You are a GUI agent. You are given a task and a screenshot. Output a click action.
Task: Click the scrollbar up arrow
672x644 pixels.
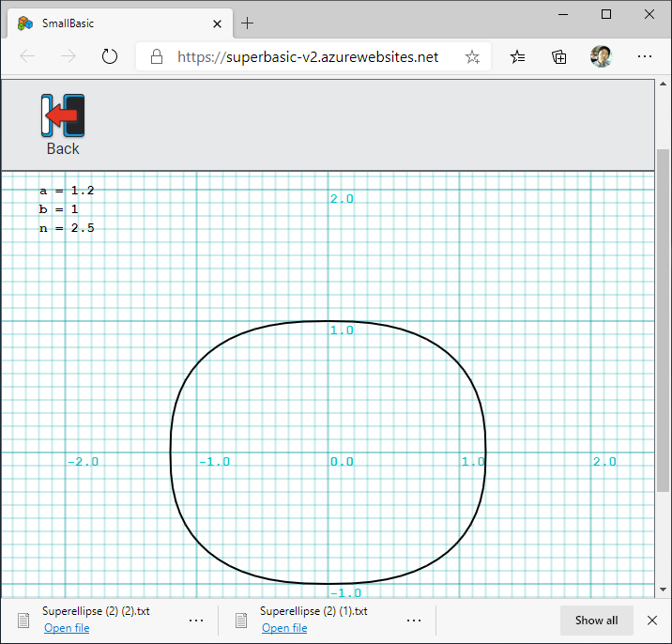[x=663, y=84]
